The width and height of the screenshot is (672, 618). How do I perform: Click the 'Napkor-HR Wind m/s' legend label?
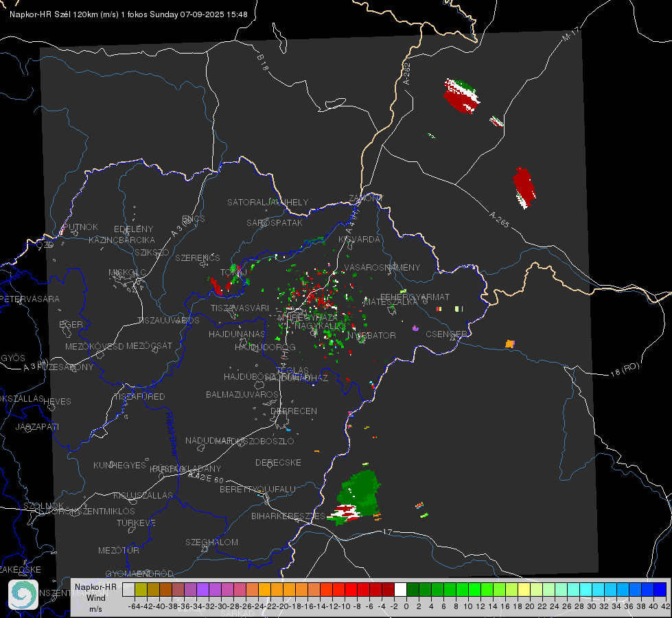coord(95,597)
